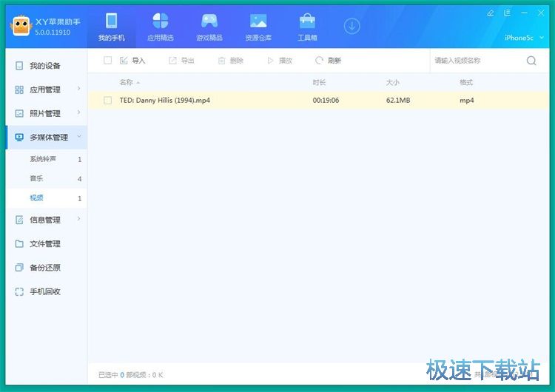Select 手机回收 in the sidebar

point(47,291)
